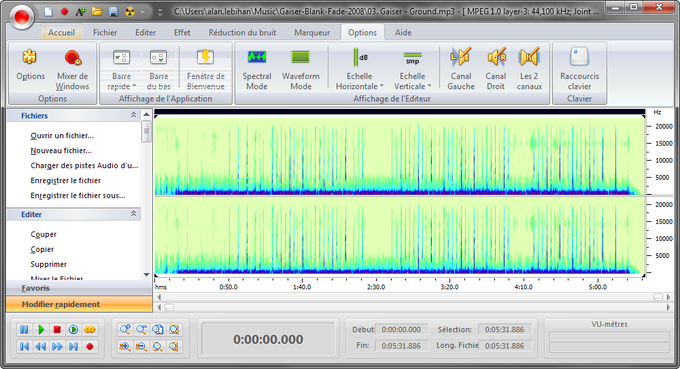Switch to the Accueil tab
Viewport: 680px width, 369px height.
point(61,33)
